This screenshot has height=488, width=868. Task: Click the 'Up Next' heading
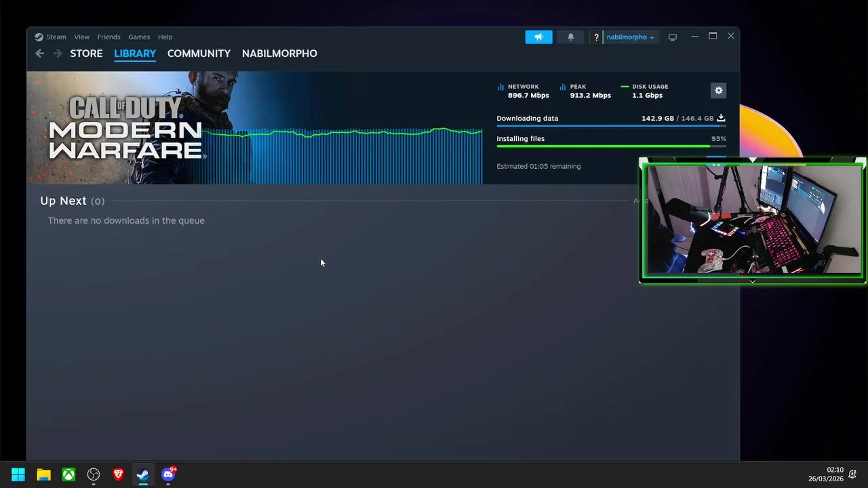tap(63, 201)
